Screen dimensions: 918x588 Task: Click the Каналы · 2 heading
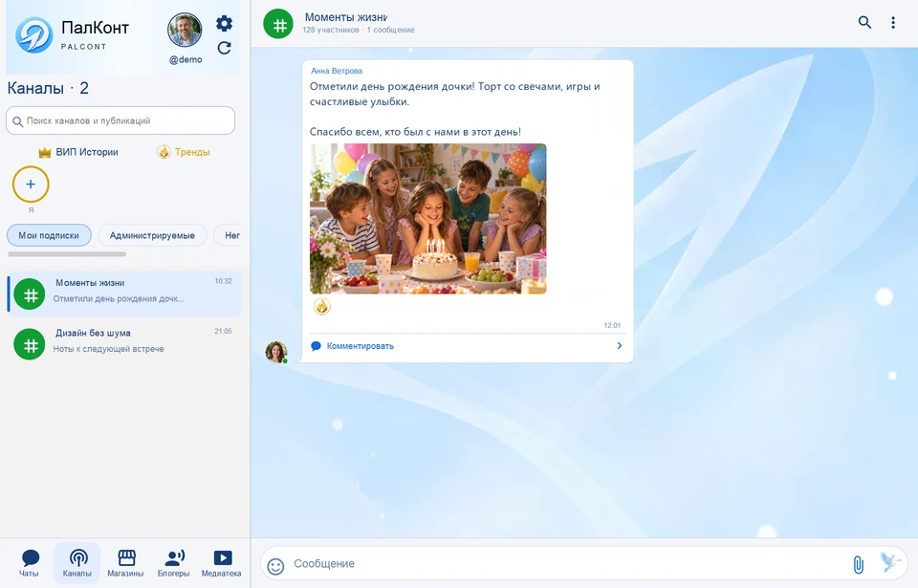click(48, 88)
